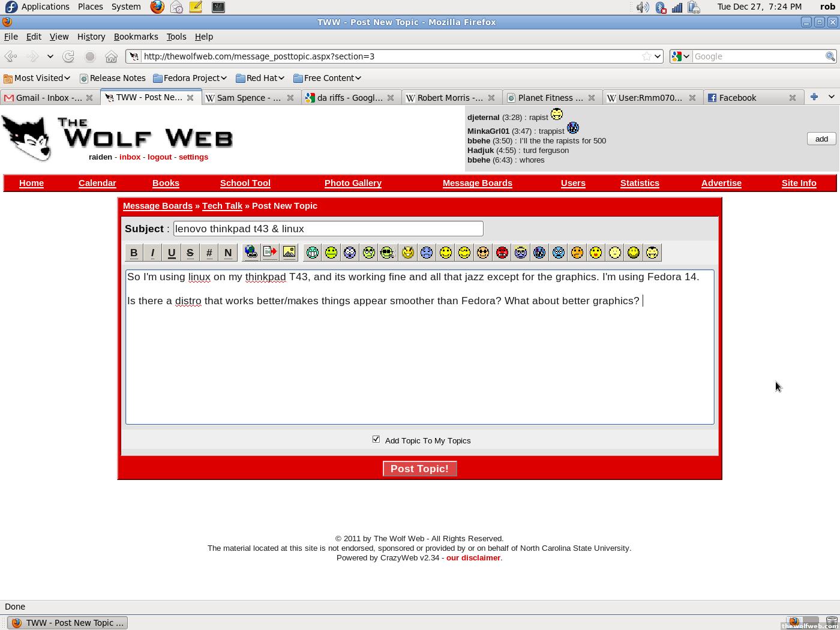Click the add button in chat box
This screenshot has width=840, height=630.
point(821,139)
